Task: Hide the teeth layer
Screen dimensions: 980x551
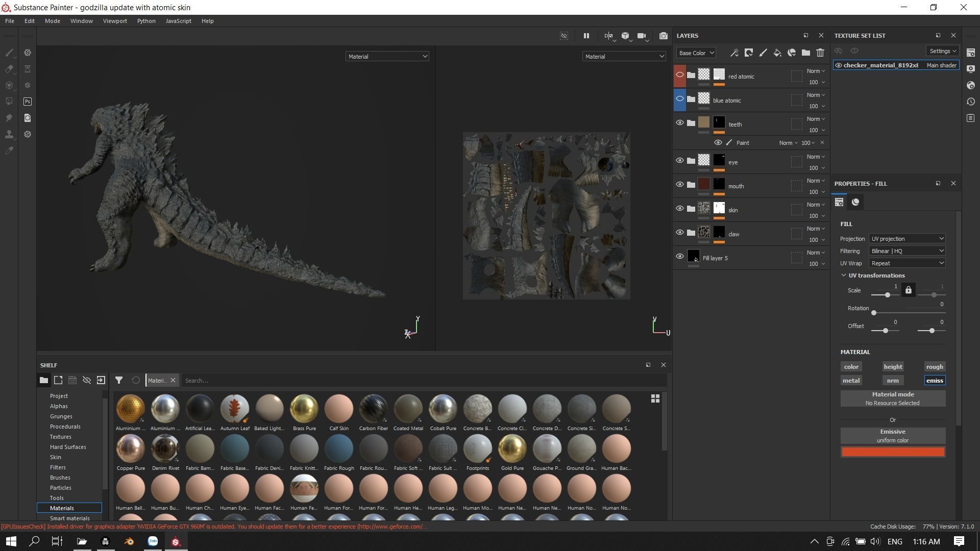Action: pos(679,123)
